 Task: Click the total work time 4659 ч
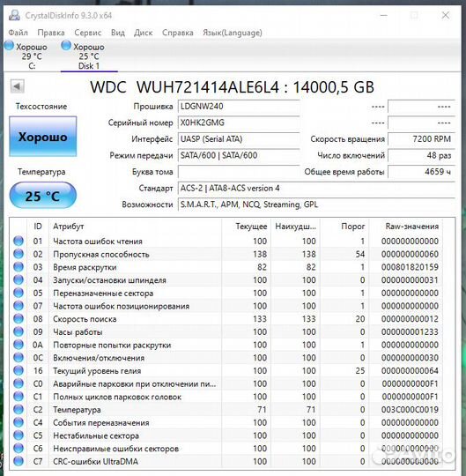(421, 172)
